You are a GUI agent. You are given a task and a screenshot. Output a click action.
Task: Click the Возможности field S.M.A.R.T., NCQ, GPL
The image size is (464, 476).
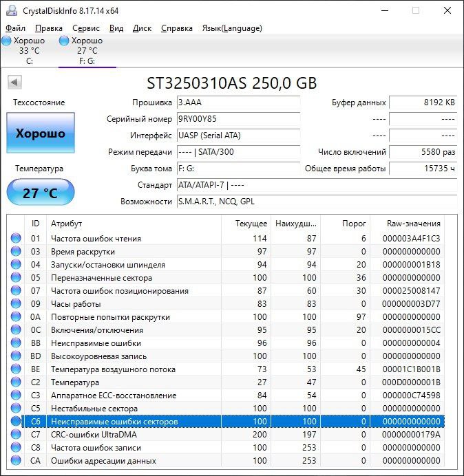[x=317, y=202]
